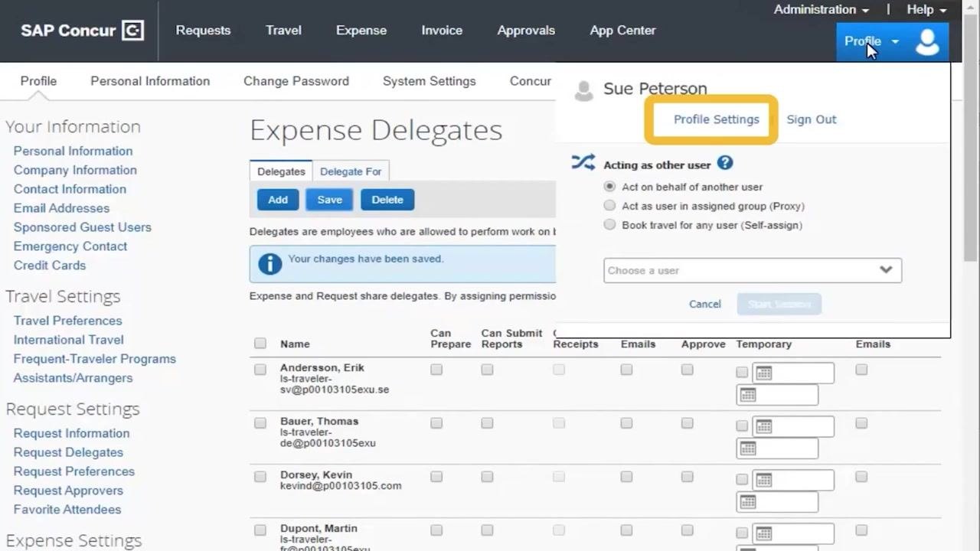The height and width of the screenshot is (551, 980).
Task: Check the row checkbox for Andersson, Erik
Action: coord(260,370)
